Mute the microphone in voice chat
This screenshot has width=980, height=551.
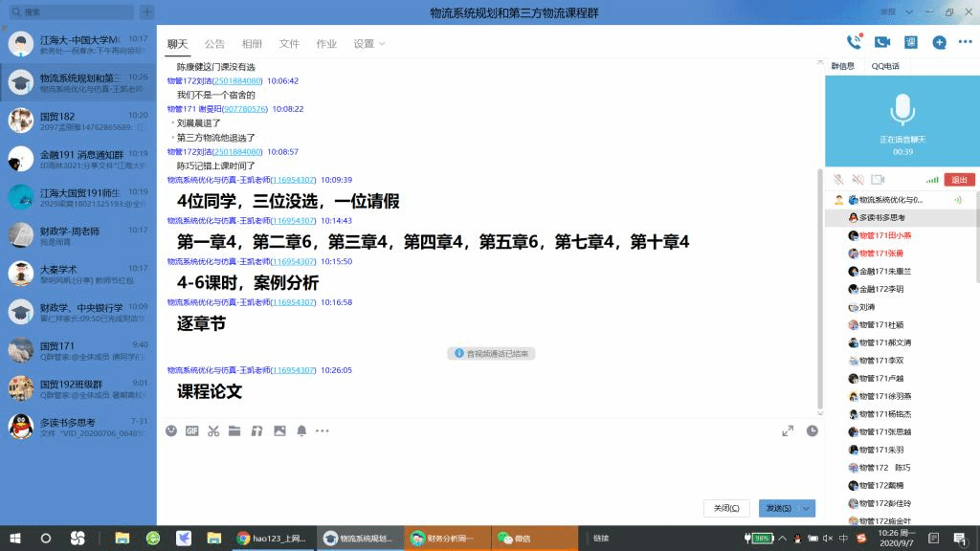(x=838, y=180)
